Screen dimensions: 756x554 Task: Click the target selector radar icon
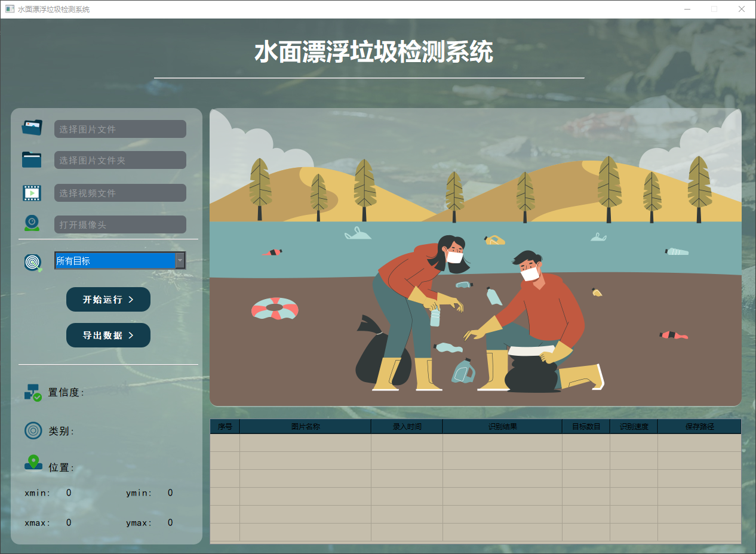pyautogui.click(x=33, y=262)
